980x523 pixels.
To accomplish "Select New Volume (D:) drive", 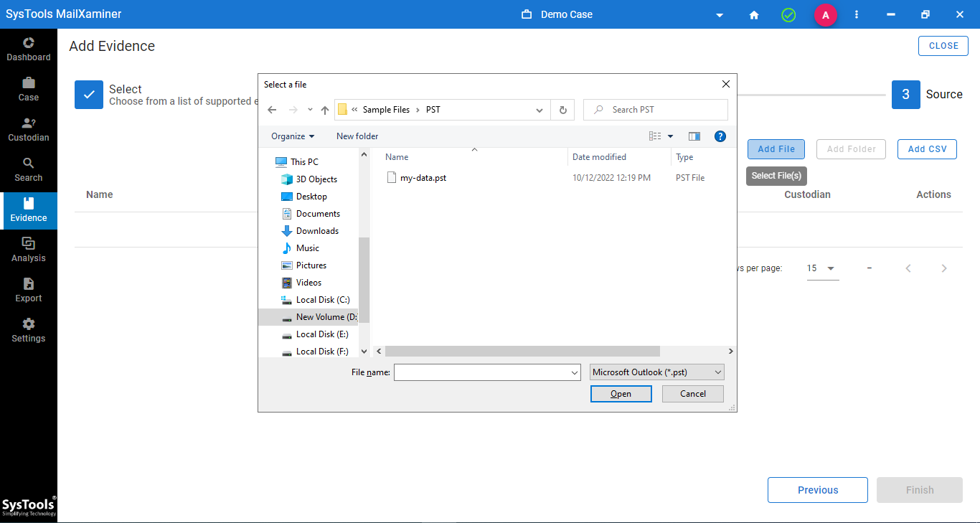I will [x=308, y=317].
